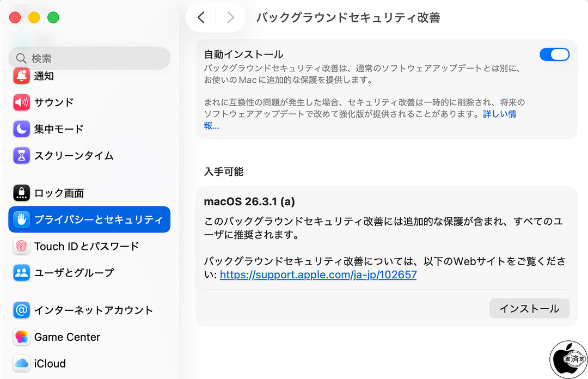
Task: Click the Internet Accounts @ icon
Action: [x=22, y=310]
